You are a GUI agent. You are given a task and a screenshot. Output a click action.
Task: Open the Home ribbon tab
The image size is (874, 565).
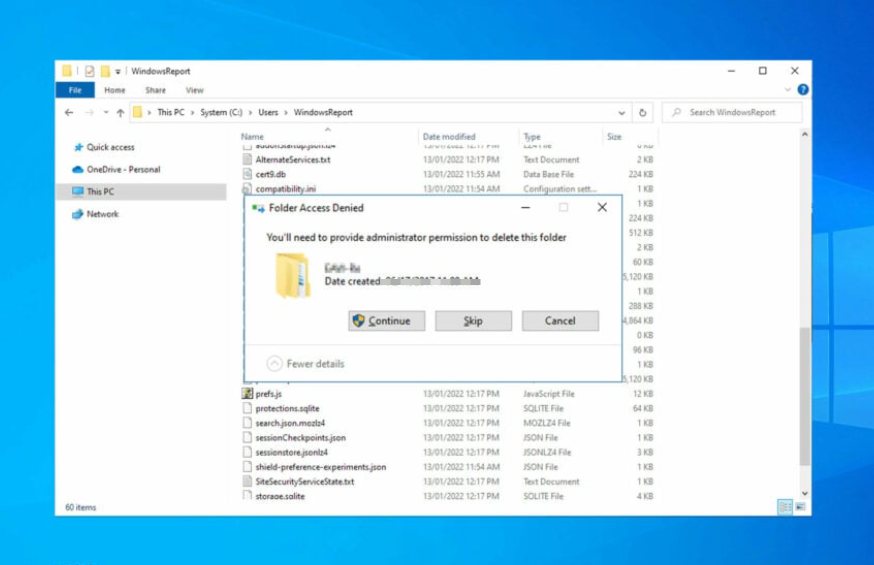(x=115, y=90)
